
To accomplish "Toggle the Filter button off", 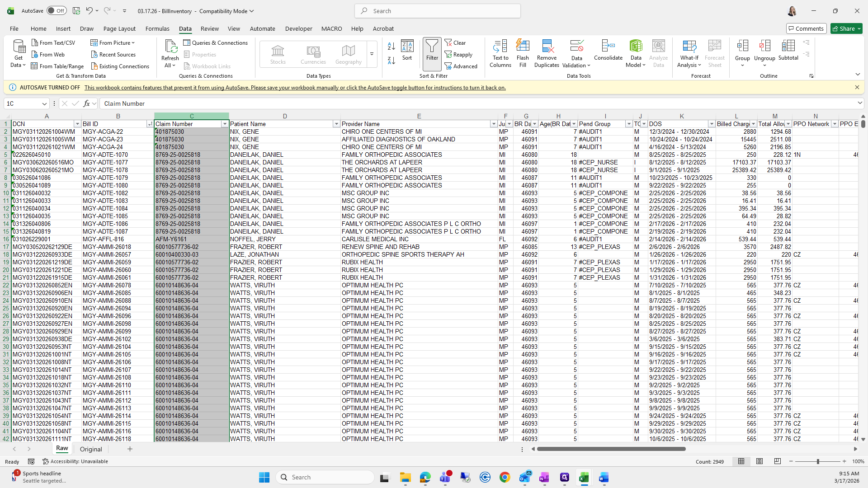I will pyautogui.click(x=432, y=50).
